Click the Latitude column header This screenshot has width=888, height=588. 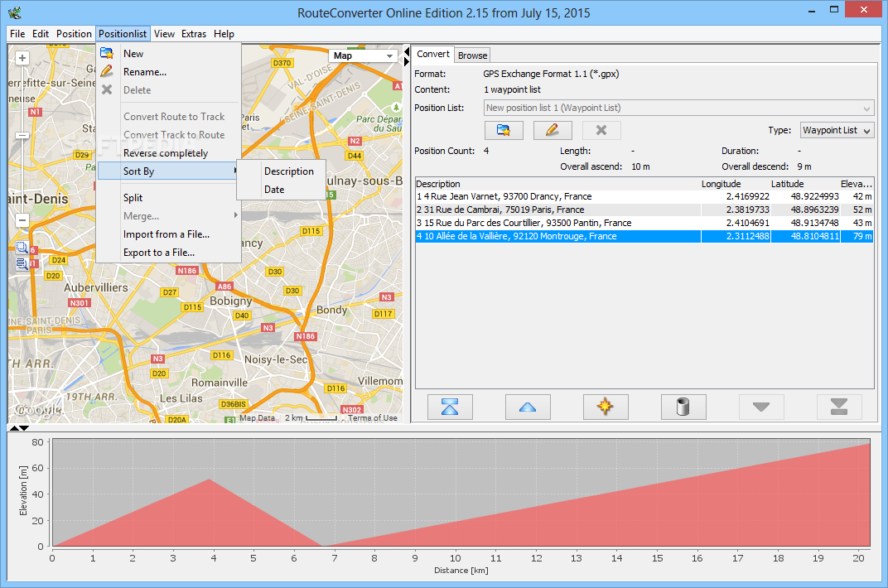[804, 183]
